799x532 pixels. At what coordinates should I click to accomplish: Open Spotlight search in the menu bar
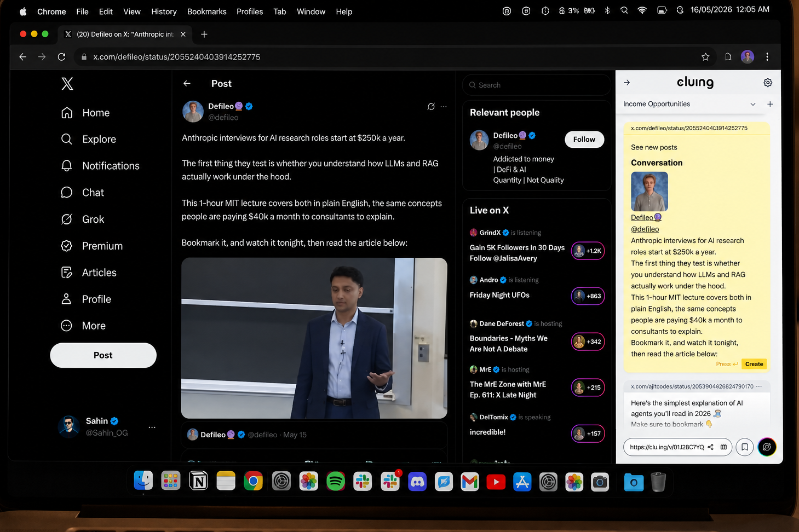(x=624, y=10)
